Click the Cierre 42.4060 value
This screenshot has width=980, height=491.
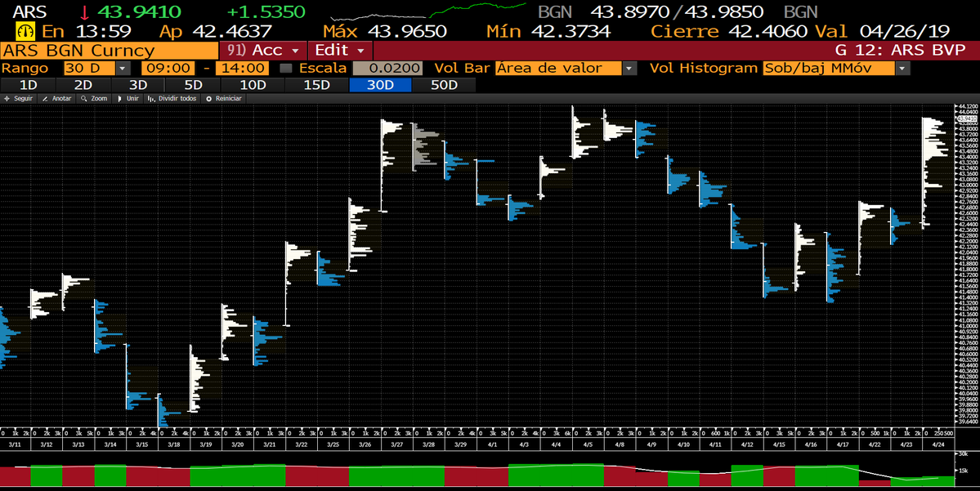point(768,31)
